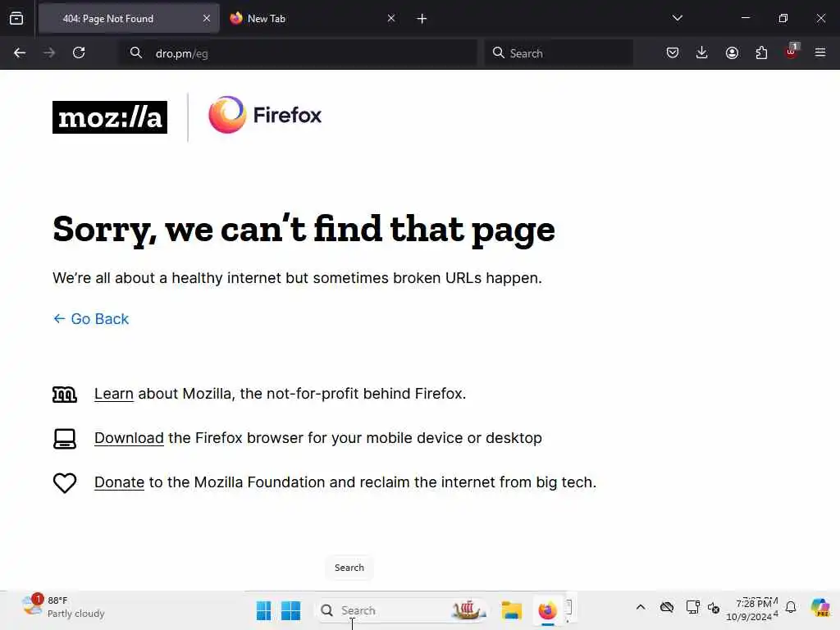Click the Mozilla logo
840x630 pixels.
point(110,117)
